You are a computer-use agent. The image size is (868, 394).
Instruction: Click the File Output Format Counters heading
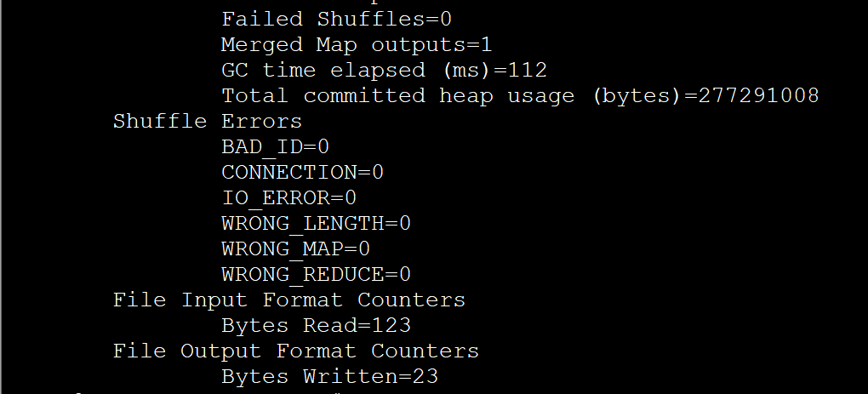pyautogui.click(x=296, y=351)
